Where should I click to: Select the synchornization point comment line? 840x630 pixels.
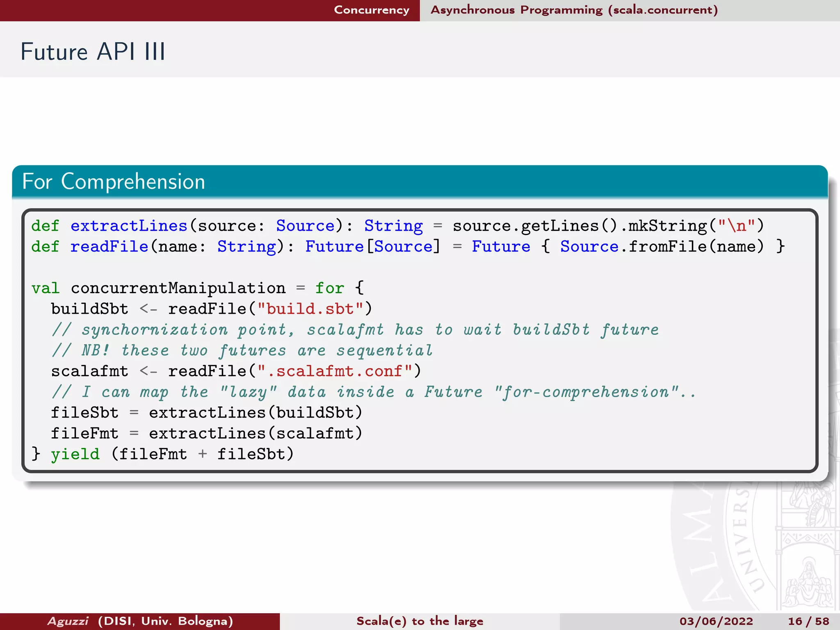pos(355,330)
